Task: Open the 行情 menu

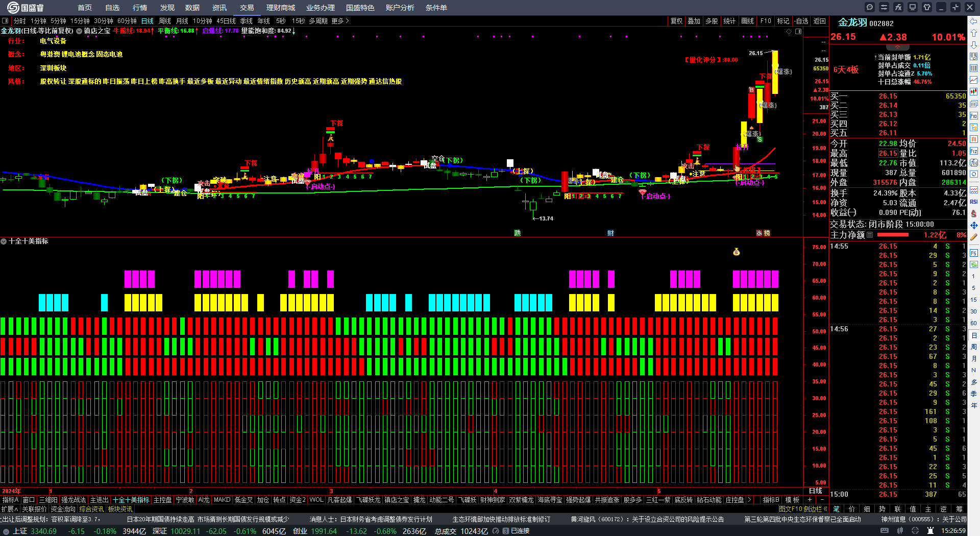Action: [139, 8]
